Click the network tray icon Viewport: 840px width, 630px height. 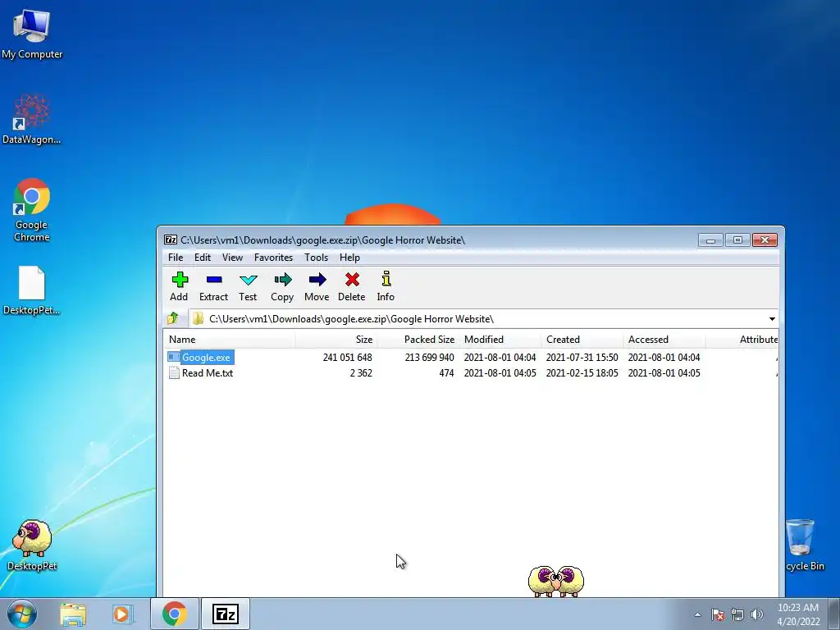[x=737, y=614]
